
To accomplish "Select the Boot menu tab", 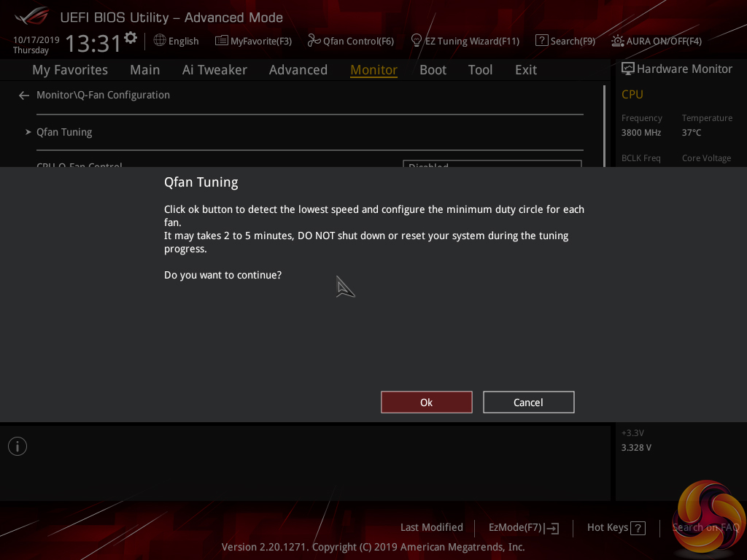I will [433, 69].
